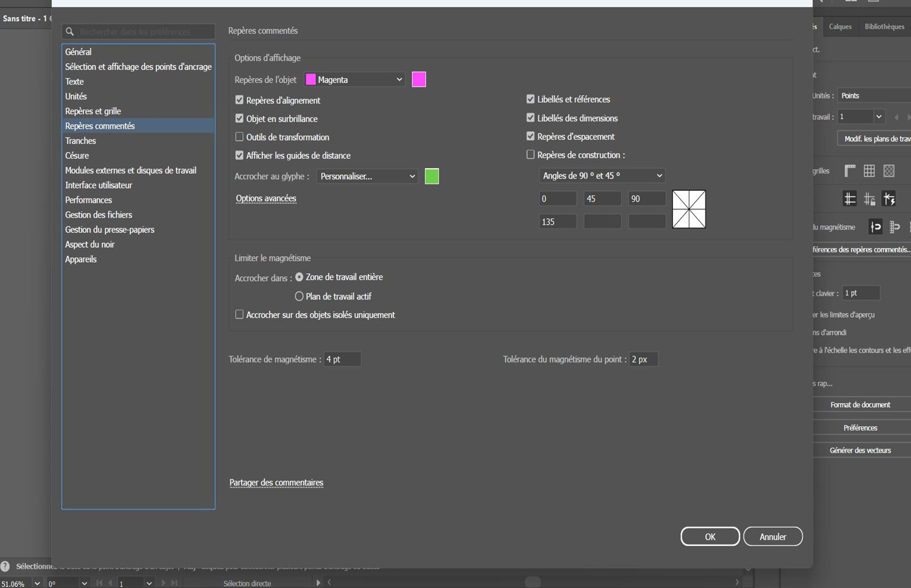
Task: Select Repères et grille in preferences list
Action: pyautogui.click(x=93, y=111)
